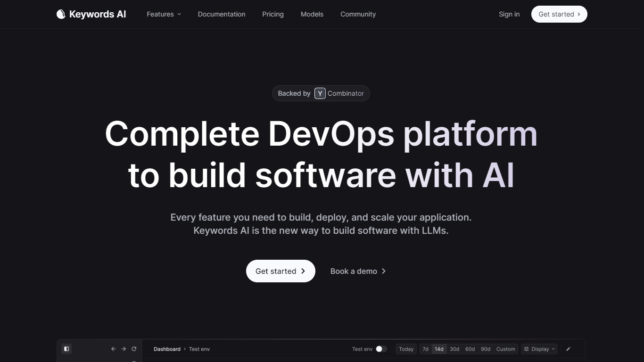Click the large Get started hero button
This screenshot has width=644, height=362.
[281, 271]
